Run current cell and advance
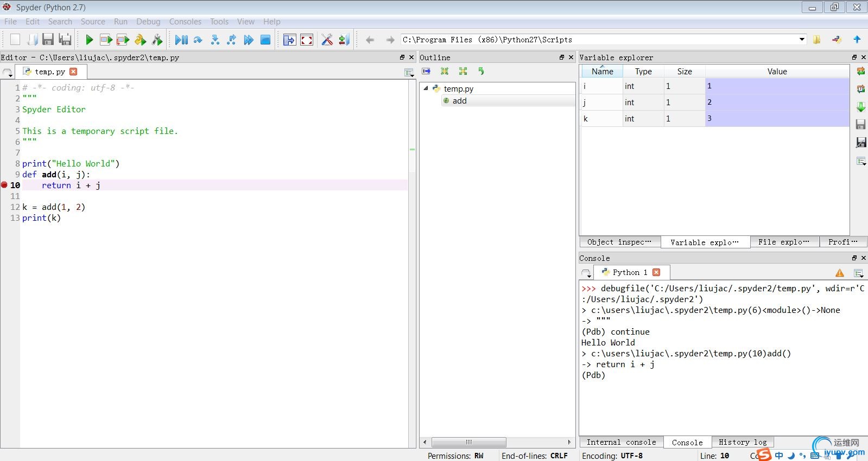The image size is (868, 461). 123,40
